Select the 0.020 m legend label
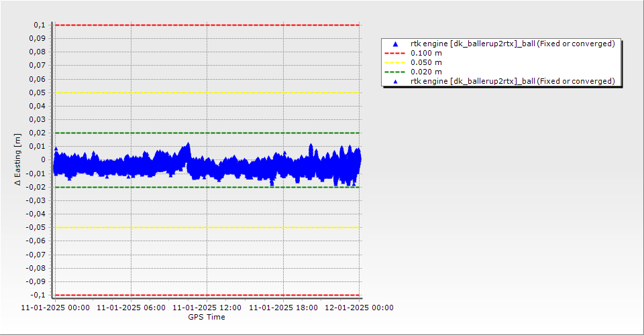Screen dimensions: 644x335 click(x=427, y=72)
